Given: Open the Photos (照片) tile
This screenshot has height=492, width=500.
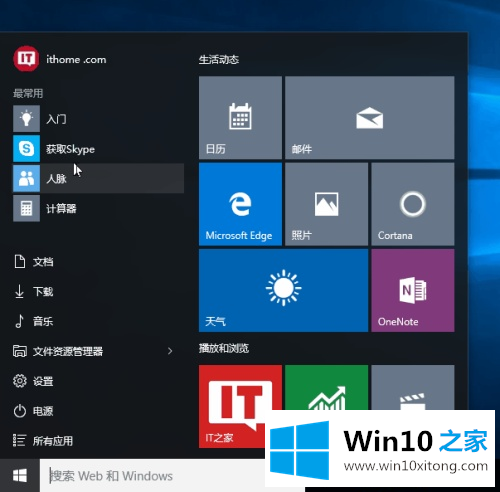Looking at the screenshot, I should point(327,204).
